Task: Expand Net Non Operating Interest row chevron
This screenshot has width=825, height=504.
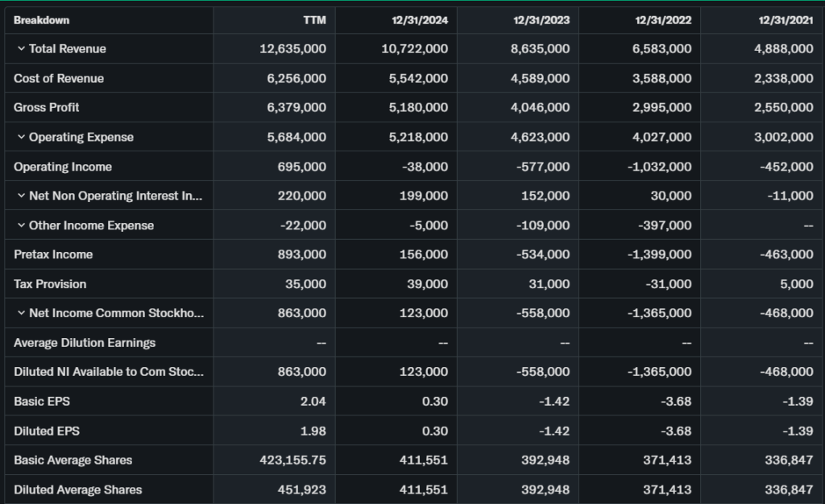Action: tap(21, 196)
